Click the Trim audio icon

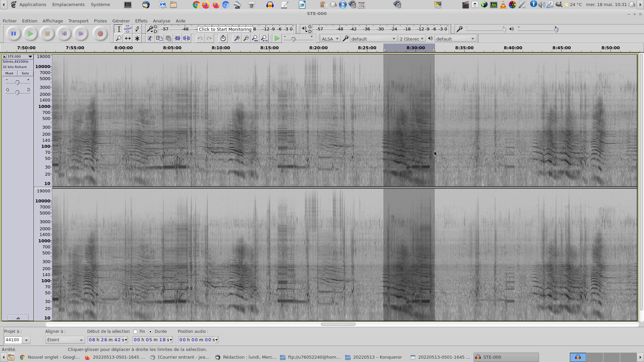[x=177, y=39]
